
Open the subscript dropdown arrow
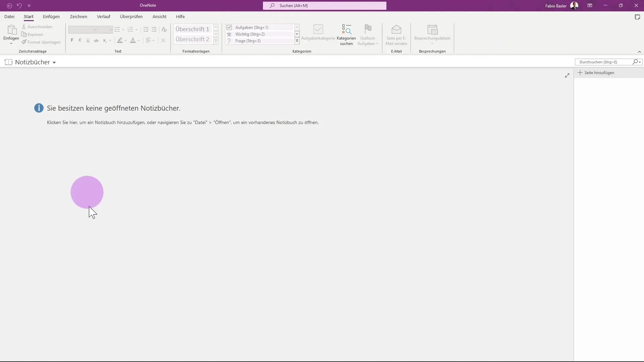(x=110, y=41)
